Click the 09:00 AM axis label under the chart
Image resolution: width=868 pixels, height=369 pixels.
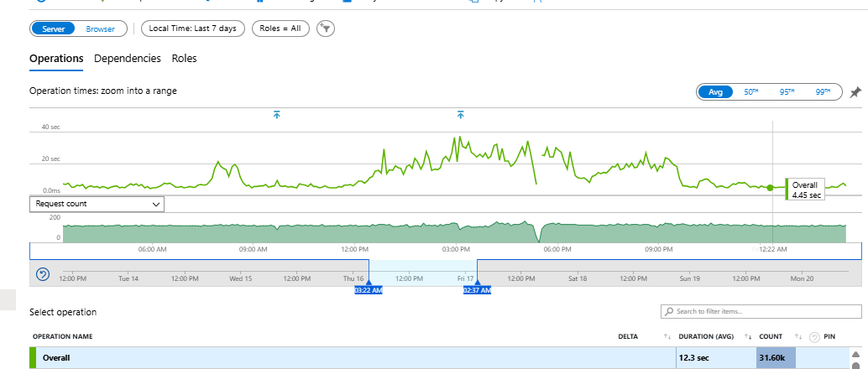253,250
